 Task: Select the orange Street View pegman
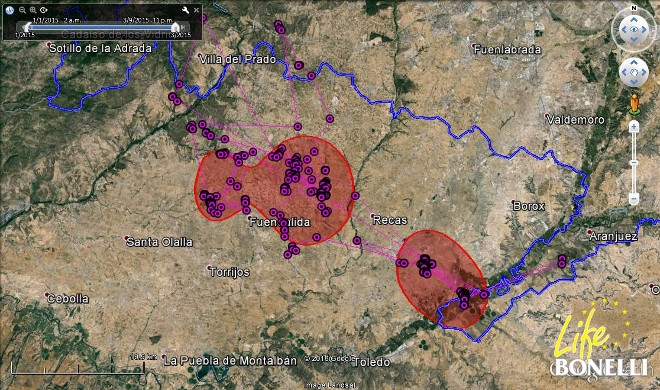point(633,104)
